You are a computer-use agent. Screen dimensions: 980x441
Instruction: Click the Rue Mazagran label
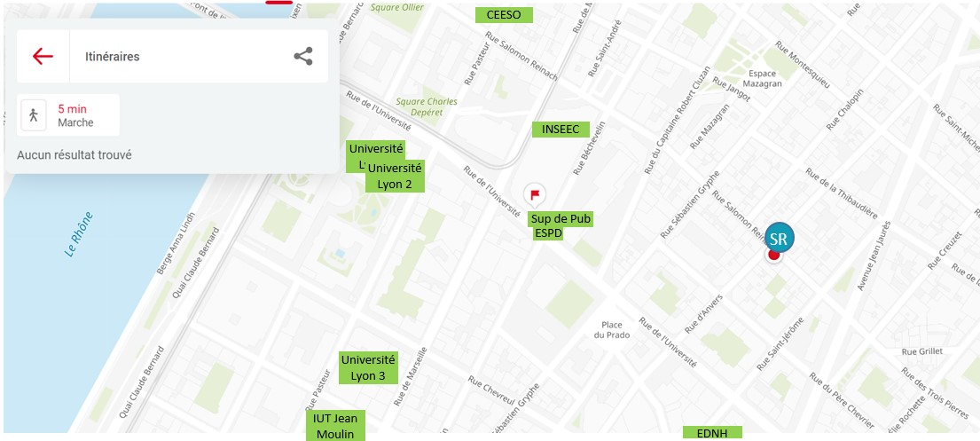coord(710,126)
